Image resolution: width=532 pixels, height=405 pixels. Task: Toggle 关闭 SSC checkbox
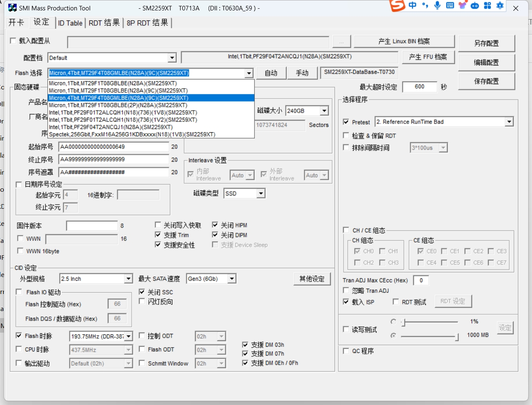point(142,292)
